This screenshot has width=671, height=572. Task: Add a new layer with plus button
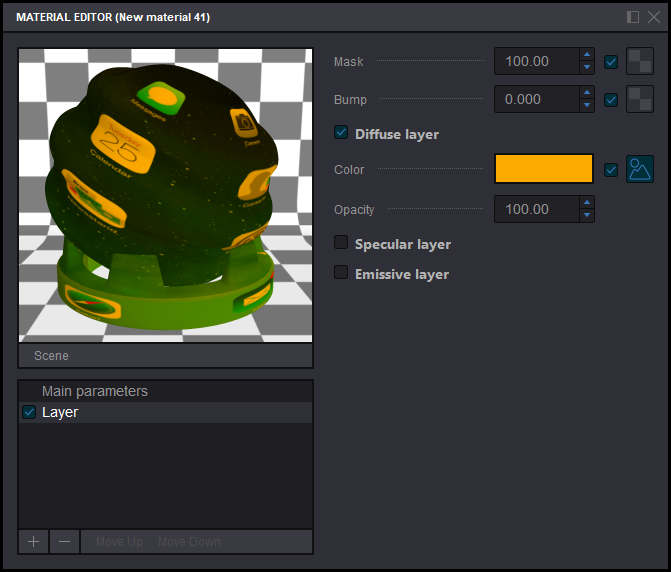pos(33,541)
